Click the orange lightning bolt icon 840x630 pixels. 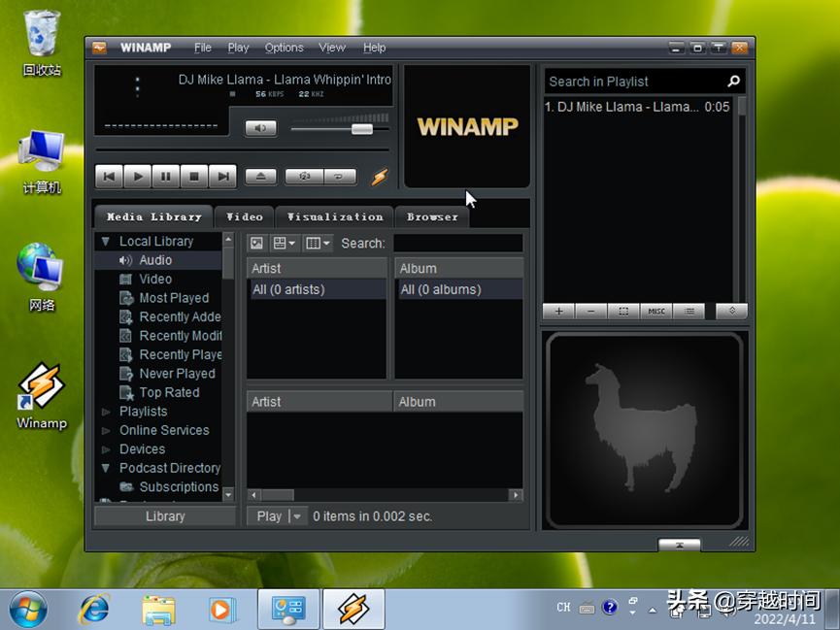(x=380, y=177)
